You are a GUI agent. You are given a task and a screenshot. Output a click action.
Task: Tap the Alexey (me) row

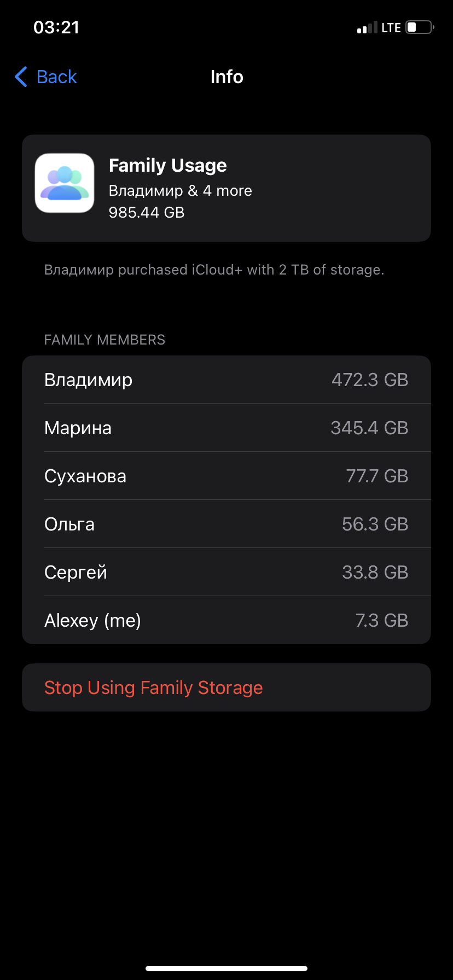pos(226,620)
